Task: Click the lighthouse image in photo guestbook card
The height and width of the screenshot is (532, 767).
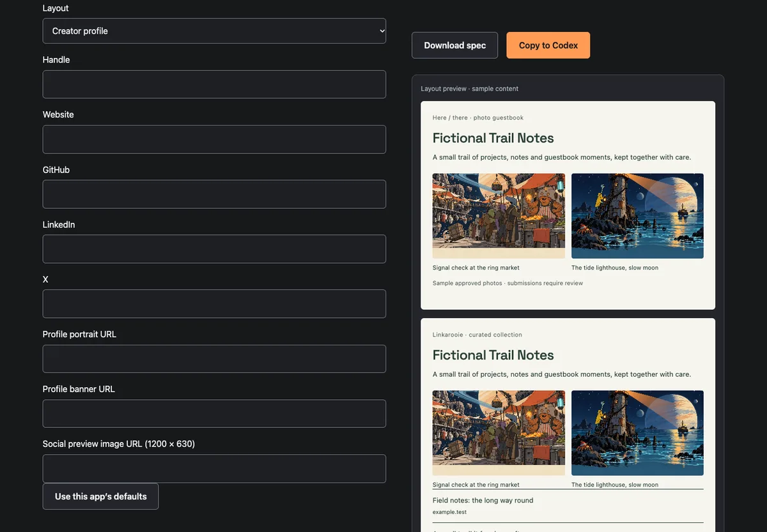Action: [x=637, y=216]
